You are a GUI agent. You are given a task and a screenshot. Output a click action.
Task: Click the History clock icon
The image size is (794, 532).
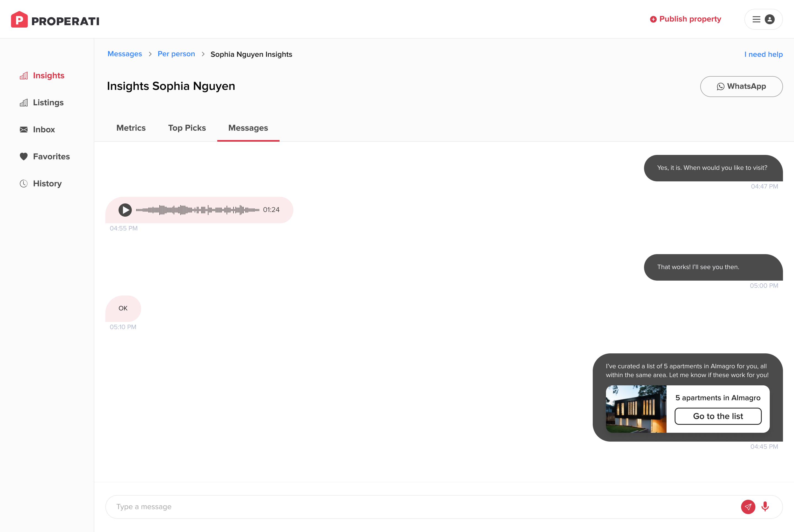pyautogui.click(x=24, y=184)
